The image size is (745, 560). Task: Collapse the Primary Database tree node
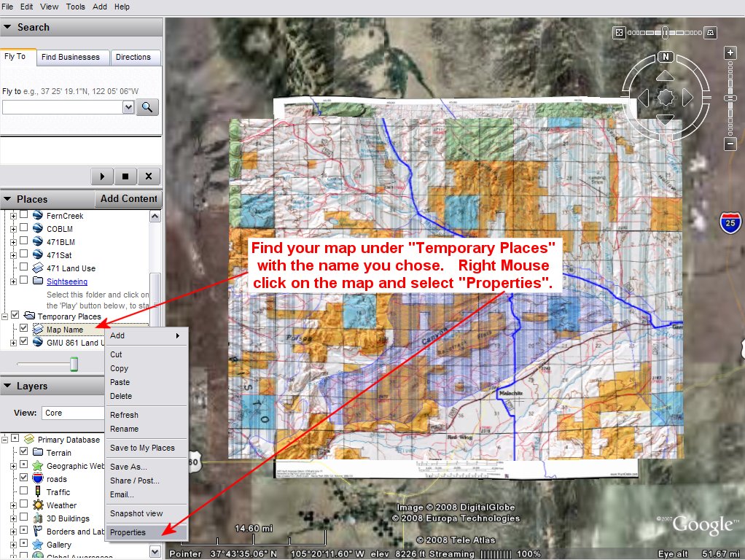click(x=5, y=440)
